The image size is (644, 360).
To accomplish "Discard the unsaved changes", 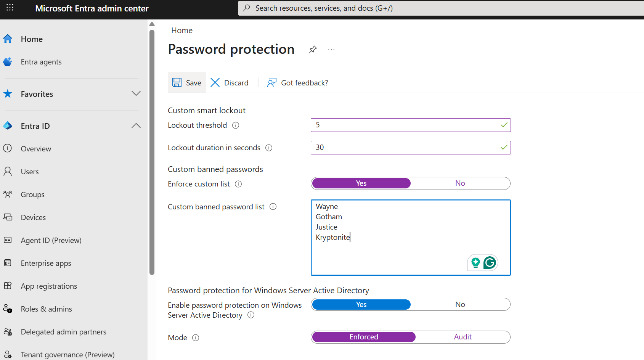I will click(x=230, y=83).
